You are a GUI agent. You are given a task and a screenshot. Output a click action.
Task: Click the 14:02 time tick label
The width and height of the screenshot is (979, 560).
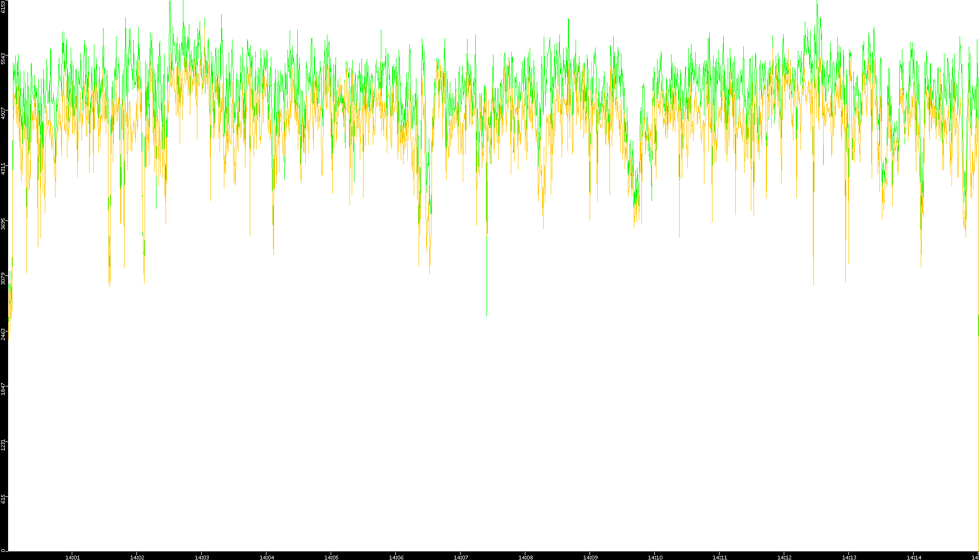137,557
